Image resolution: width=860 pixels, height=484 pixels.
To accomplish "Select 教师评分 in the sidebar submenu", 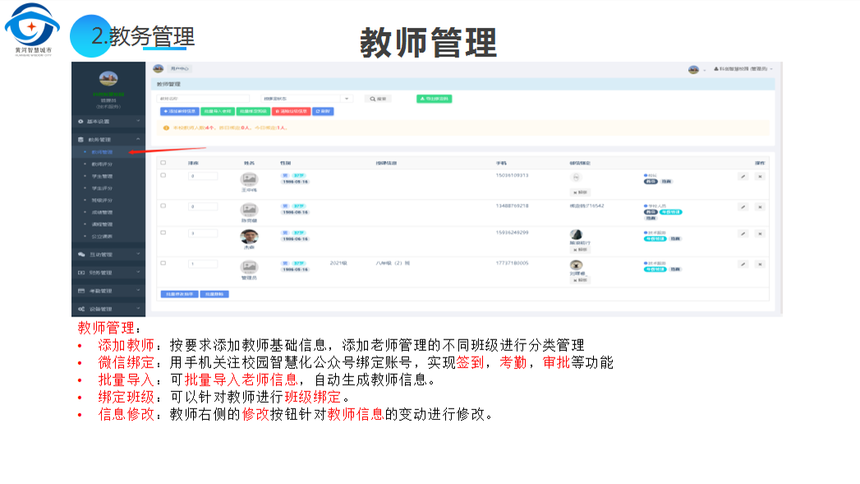I will 102,164.
